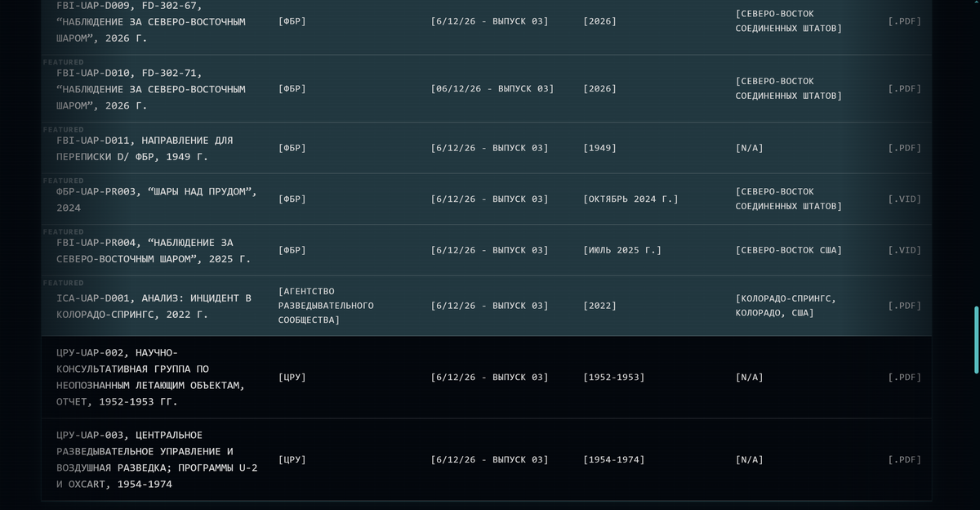Click FEATURED badge above FBI-UAP-PR004 row
Image resolution: width=980 pixels, height=510 pixels.
[x=64, y=232]
